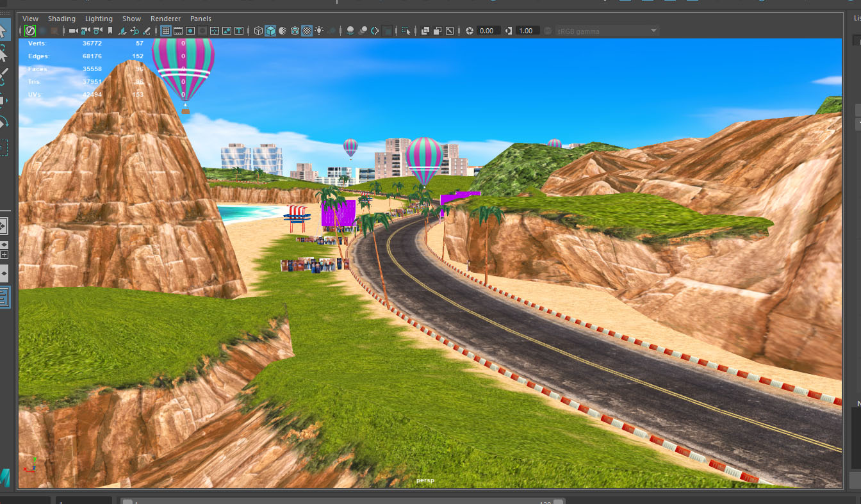Click the camera bookmarks icon
861x504 pixels.
[110, 31]
